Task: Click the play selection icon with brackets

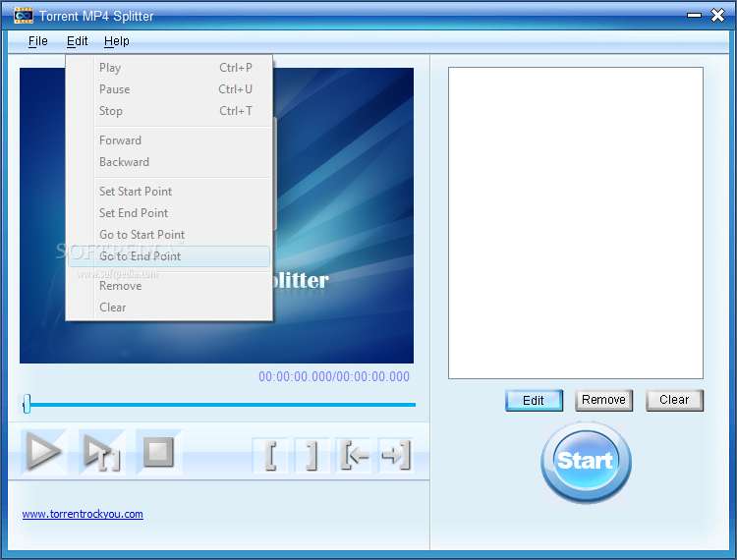Action: (101, 452)
